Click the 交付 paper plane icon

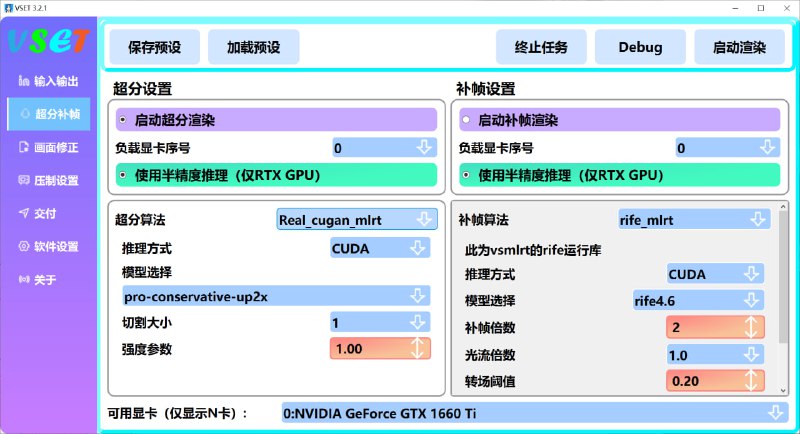pos(23,213)
